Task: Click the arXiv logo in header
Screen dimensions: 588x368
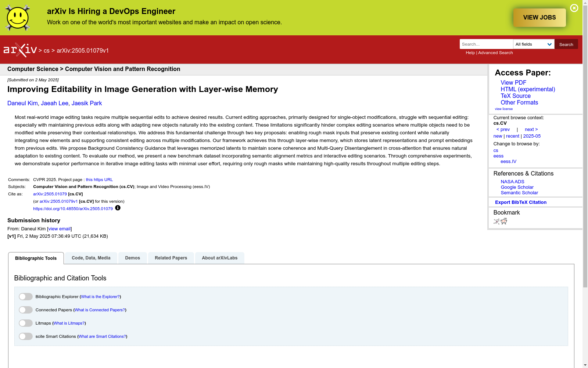Action: click(20, 50)
